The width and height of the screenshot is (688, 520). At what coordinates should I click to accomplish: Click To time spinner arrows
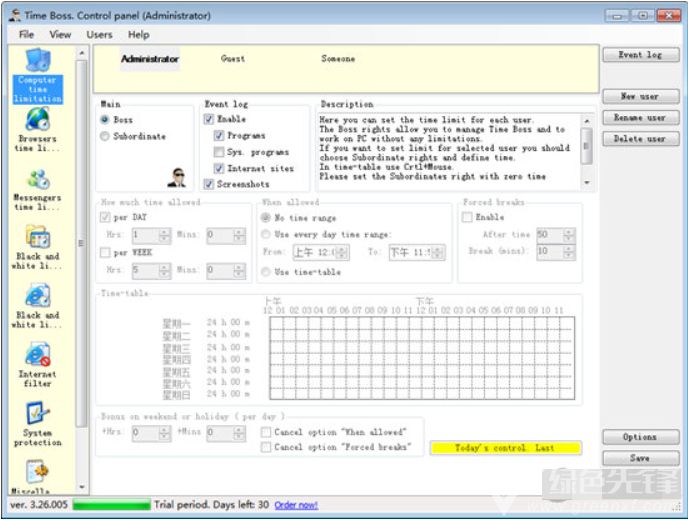pos(439,252)
